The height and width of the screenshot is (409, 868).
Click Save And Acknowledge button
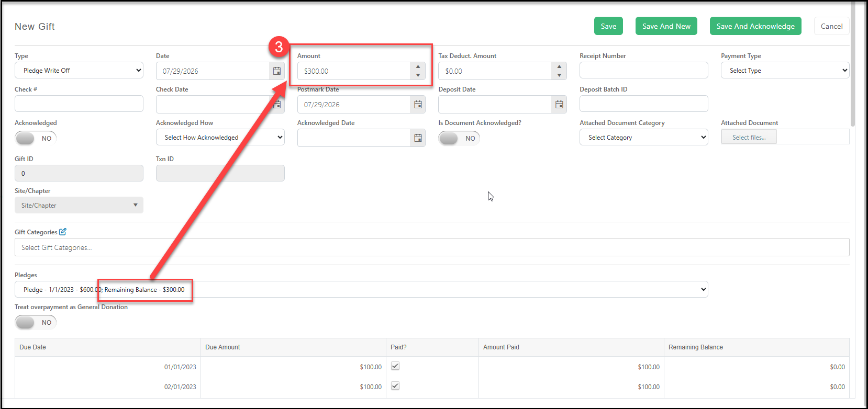coord(755,26)
